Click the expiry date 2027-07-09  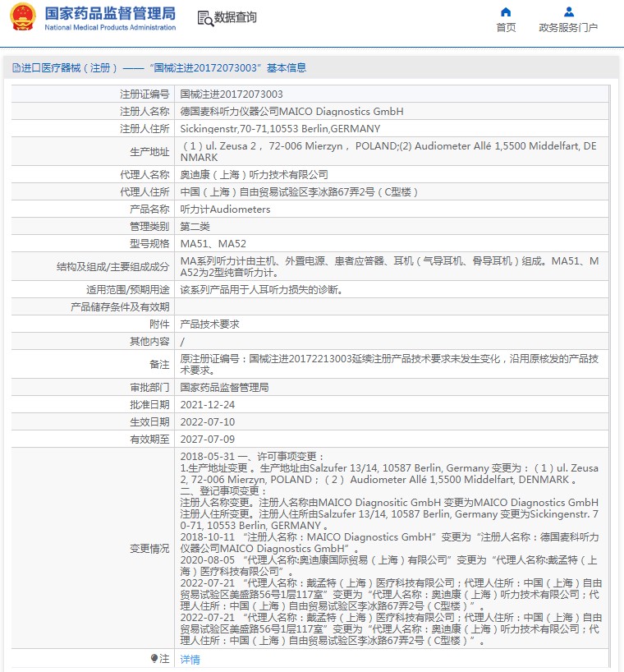207,440
